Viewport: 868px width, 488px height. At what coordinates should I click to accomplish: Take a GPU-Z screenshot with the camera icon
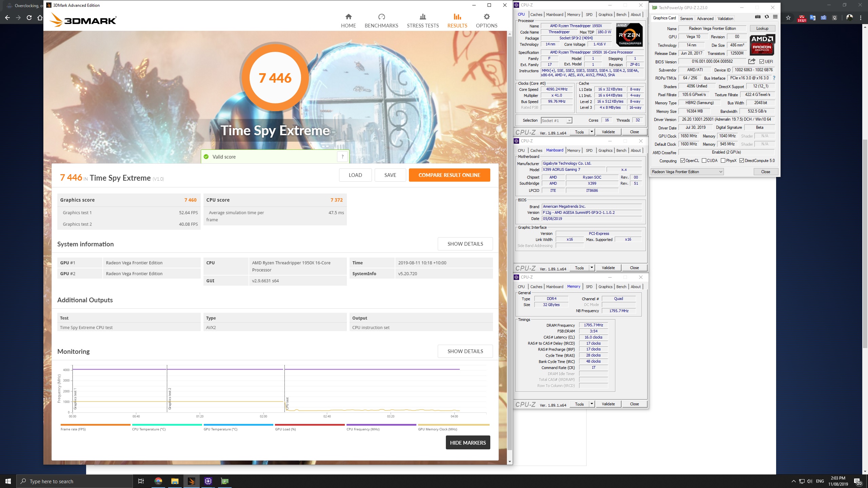757,17
